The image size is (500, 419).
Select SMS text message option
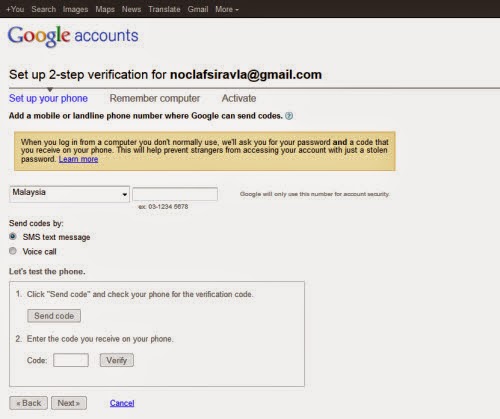point(13,236)
